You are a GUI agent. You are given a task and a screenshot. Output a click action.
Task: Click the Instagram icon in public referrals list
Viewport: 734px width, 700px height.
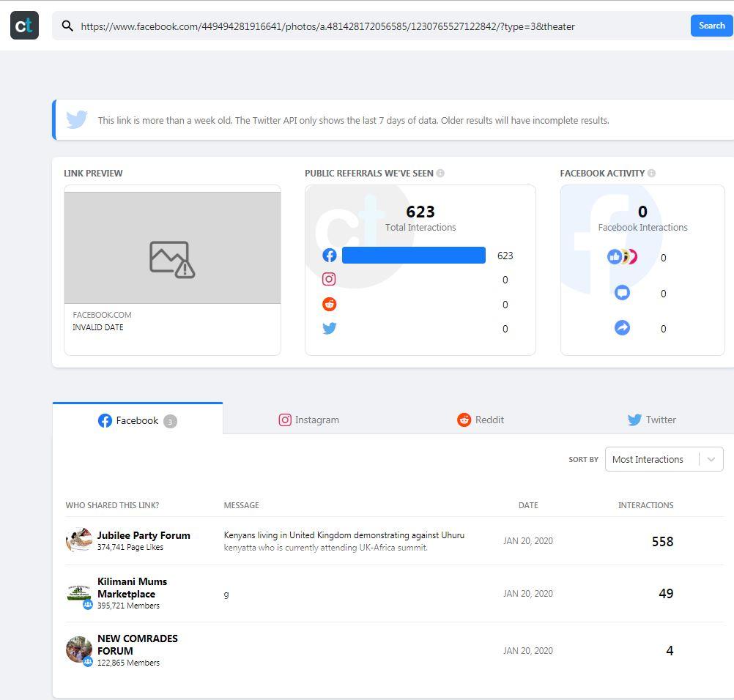pos(329,280)
